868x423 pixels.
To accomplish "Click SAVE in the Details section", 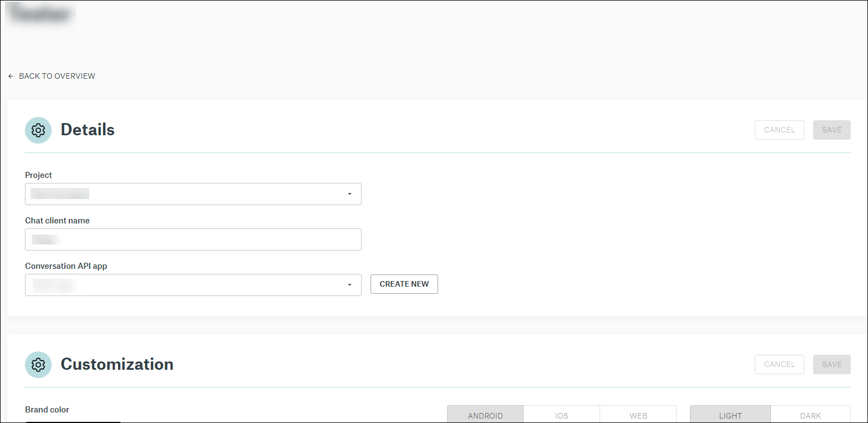I will coord(831,130).
